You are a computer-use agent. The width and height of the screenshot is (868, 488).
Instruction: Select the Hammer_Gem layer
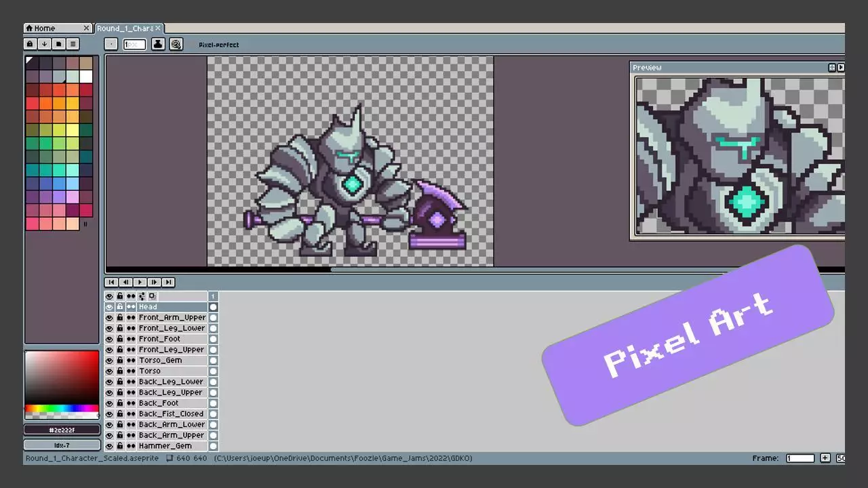(165, 446)
